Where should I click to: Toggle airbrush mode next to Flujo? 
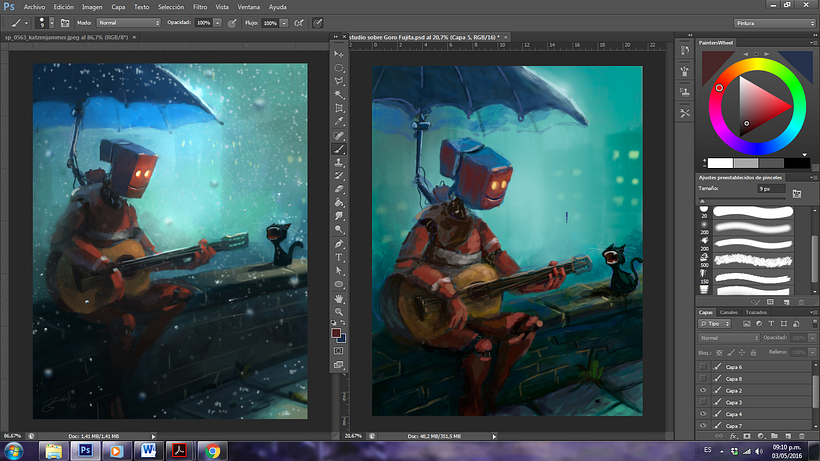pyautogui.click(x=299, y=23)
